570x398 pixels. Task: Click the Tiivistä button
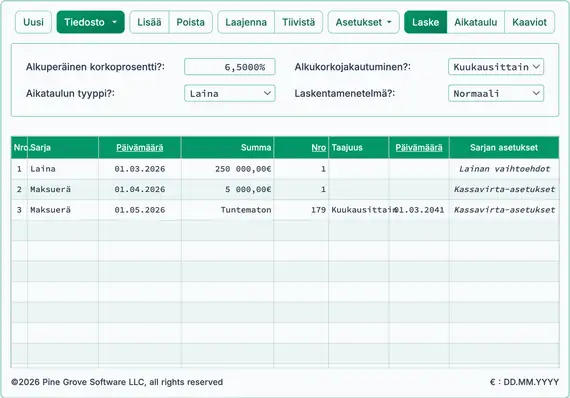298,22
